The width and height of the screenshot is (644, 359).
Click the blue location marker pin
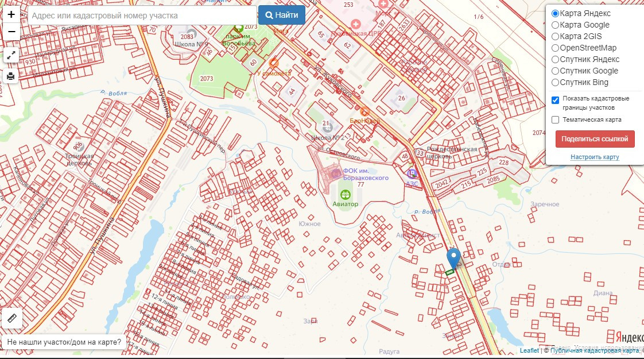(453, 258)
